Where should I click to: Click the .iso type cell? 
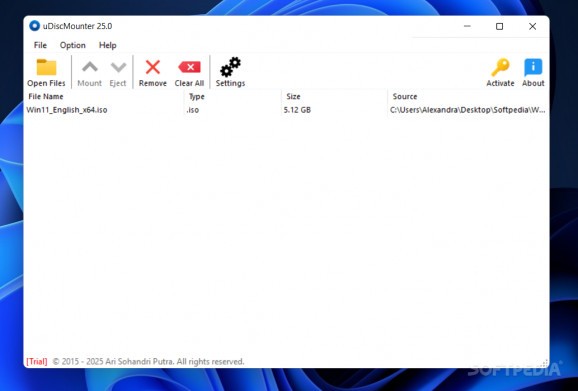193,110
